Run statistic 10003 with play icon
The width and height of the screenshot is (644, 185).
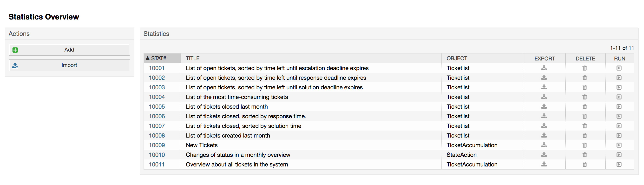tap(619, 87)
